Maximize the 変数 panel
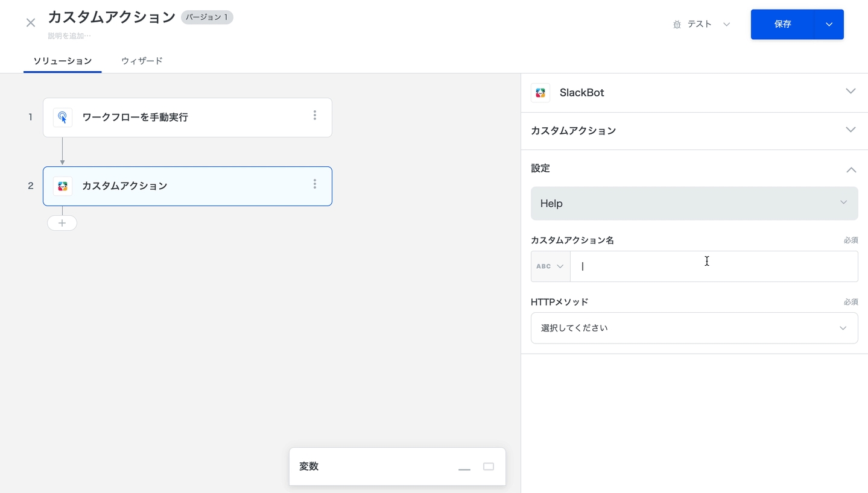868x493 pixels. click(489, 466)
